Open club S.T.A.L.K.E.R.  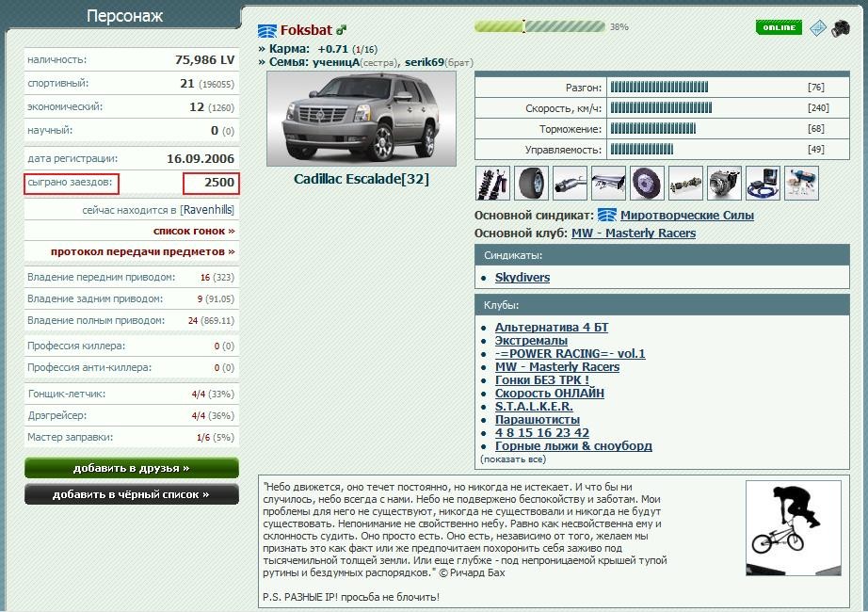click(534, 407)
